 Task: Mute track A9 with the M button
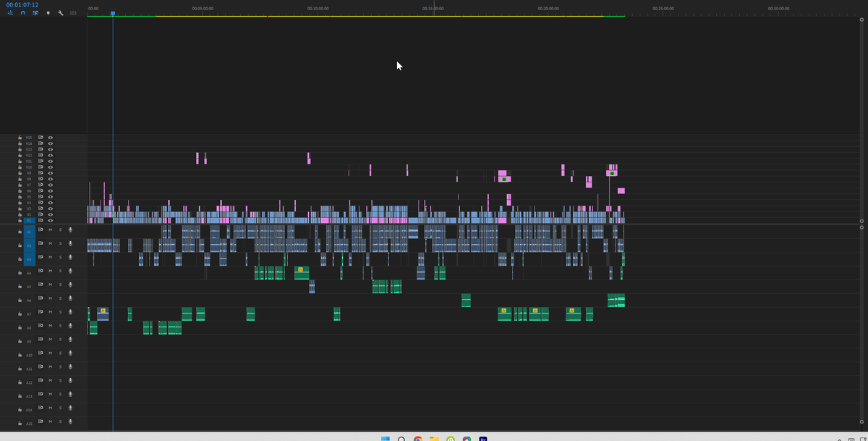pyautogui.click(x=51, y=339)
